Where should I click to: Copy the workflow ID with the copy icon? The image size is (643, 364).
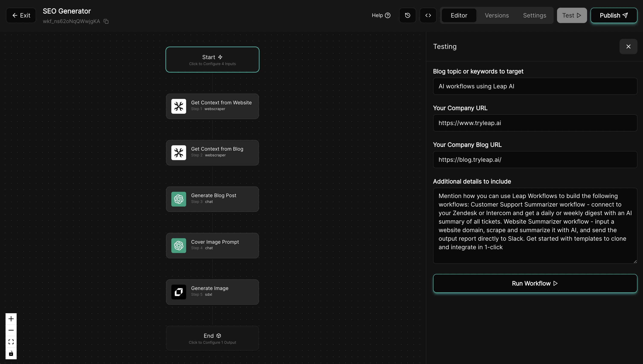pos(106,22)
